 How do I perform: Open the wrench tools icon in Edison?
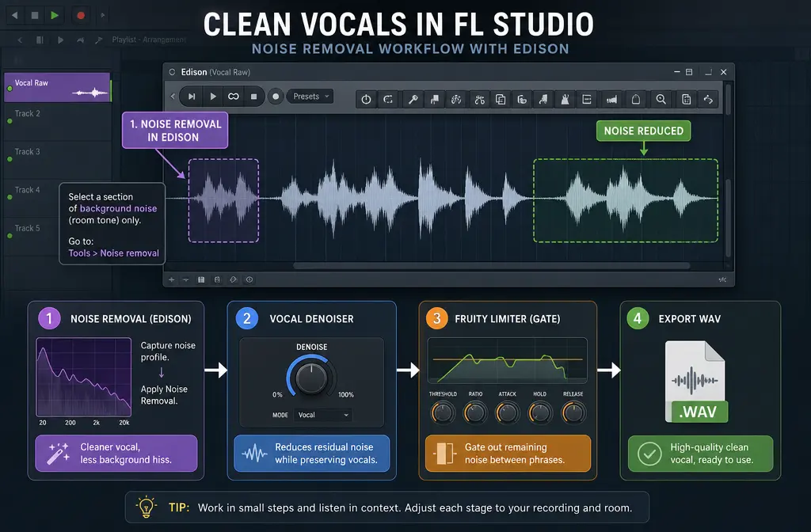[x=412, y=99]
